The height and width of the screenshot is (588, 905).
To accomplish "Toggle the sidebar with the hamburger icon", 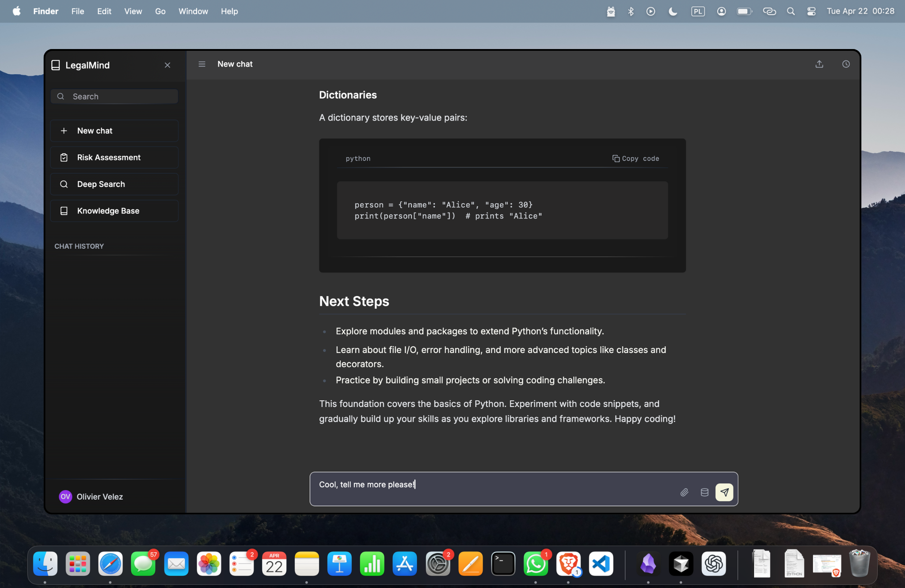I will tap(202, 64).
